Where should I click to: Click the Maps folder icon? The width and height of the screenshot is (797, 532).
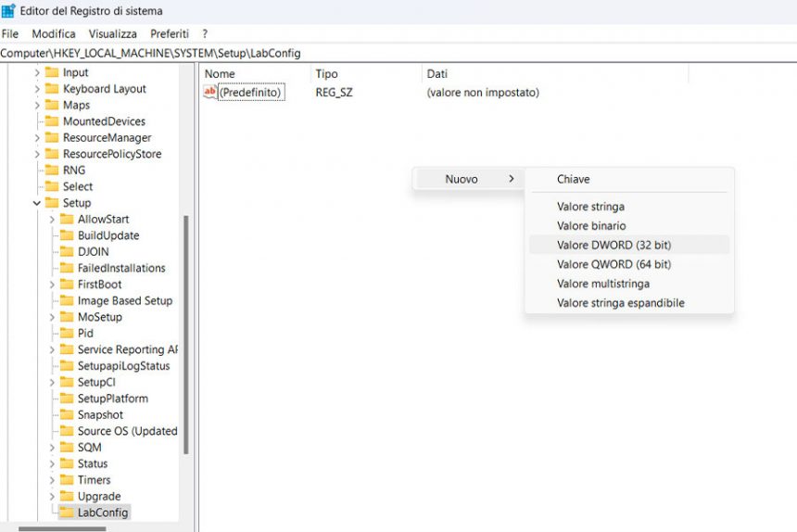coord(52,105)
